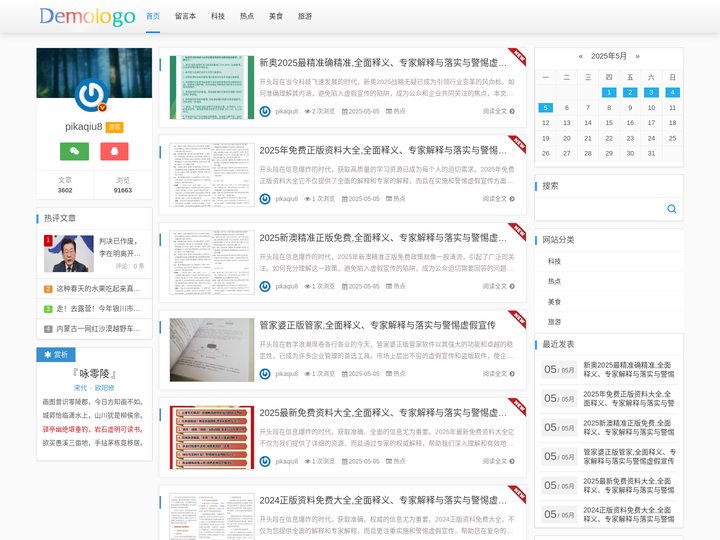Open hot article 判决已作废
Viewport: 720px width, 540px height.
click(x=120, y=247)
